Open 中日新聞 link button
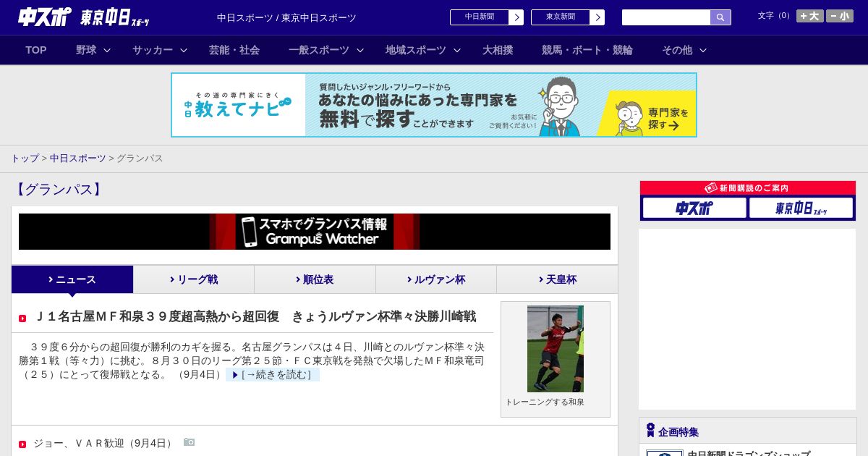The height and width of the screenshot is (456, 868). tap(480, 17)
